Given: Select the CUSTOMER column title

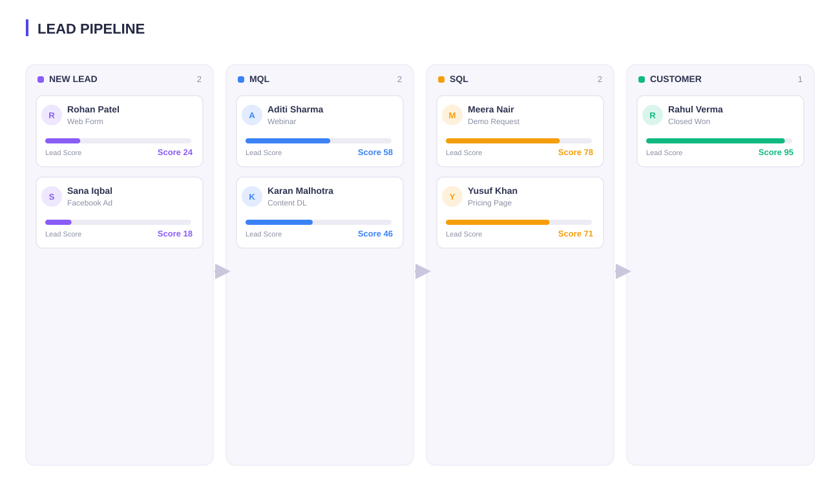Looking at the screenshot, I should 676,79.
